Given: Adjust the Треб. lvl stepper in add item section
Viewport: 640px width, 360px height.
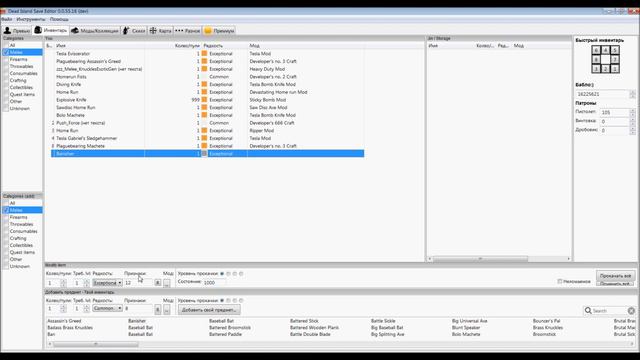Looking at the screenshot, I should click(87, 309).
